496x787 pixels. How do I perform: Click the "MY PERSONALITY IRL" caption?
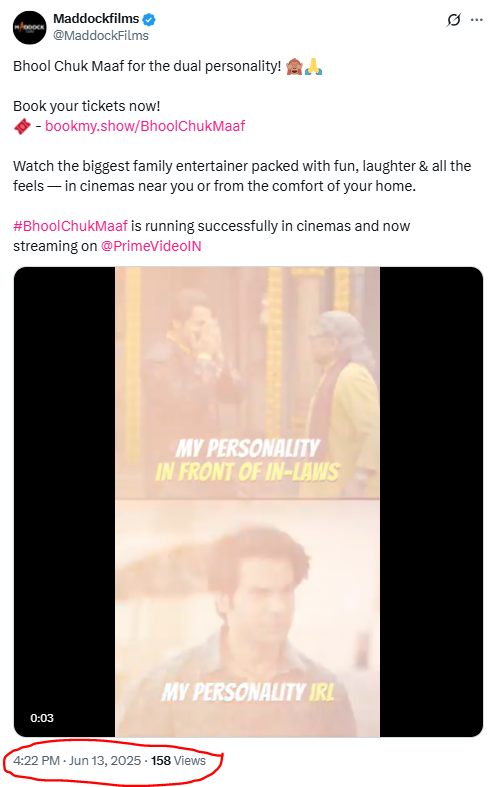pyautogui.click(x=247, y=692)
